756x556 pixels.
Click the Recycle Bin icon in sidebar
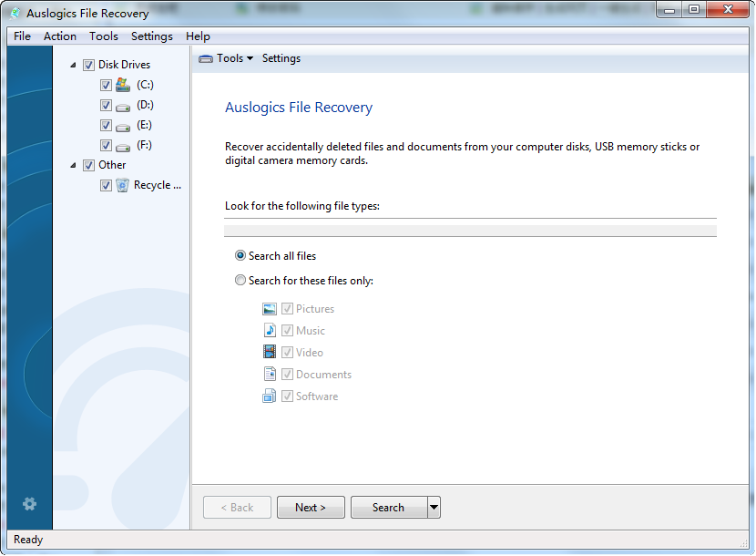(x=122, y=185)
